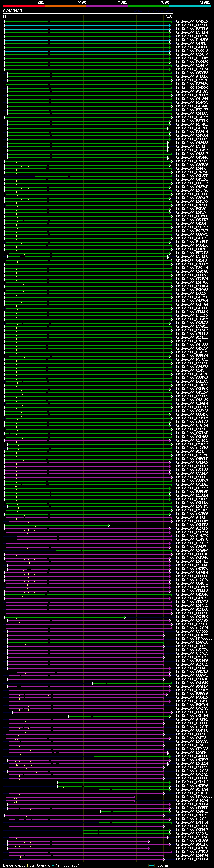Click the green alignment bar for UniRef100_O04919
Viewport: 214px width, 868px height.
[88, 22]
